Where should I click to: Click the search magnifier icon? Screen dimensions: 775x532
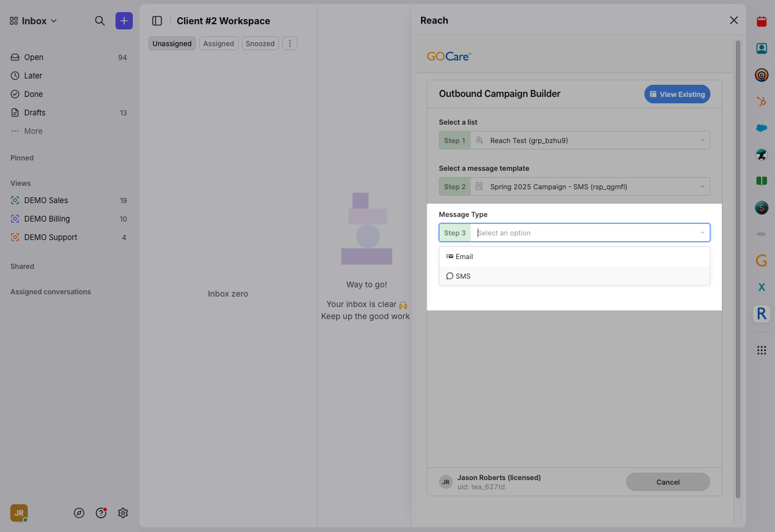click(x=100, y=21)
